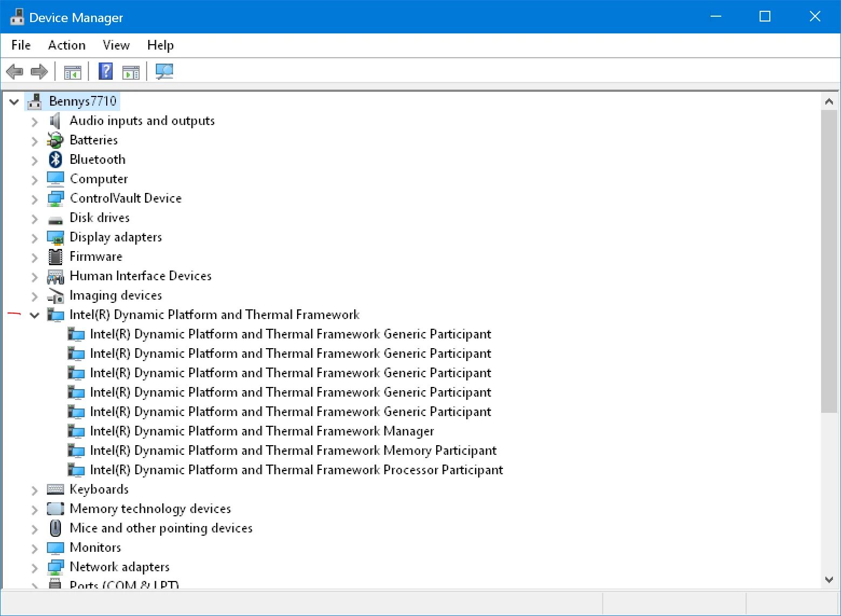Click the Keyboards category icon
Screen dimensions: 841x616
[x=56, y=489]
